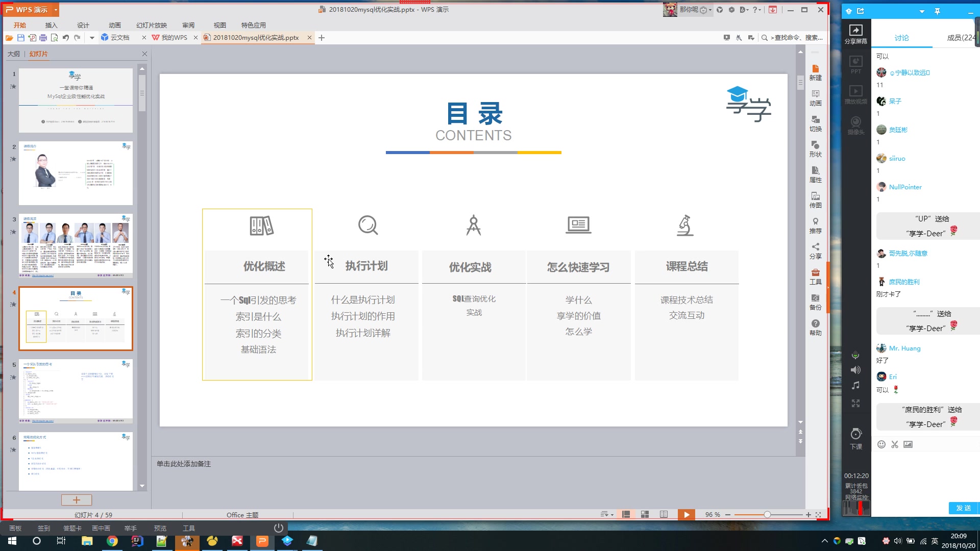Screen dimensions: 980x551
Task: Switch to slide sorter view in status bar
Action: coord(645,514)
